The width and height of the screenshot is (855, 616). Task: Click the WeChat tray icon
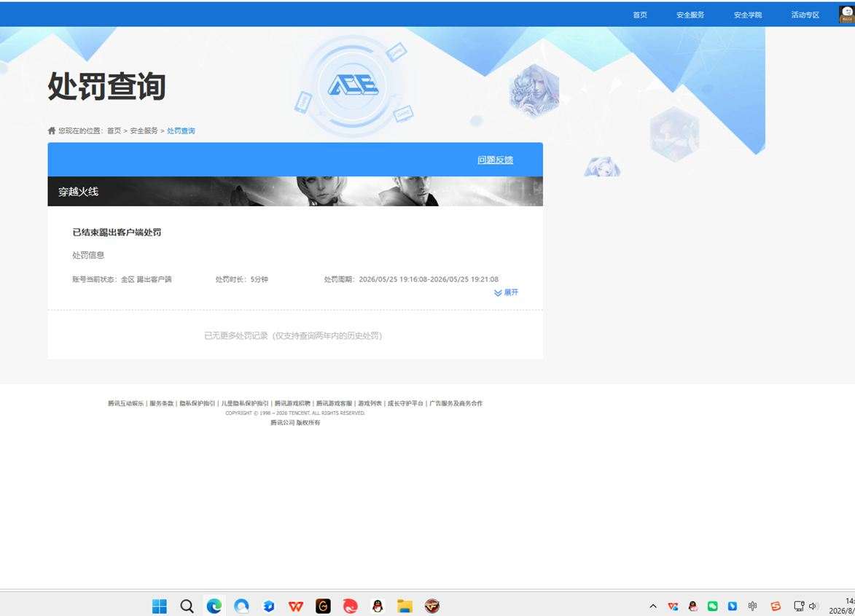[x=713, y=607]
